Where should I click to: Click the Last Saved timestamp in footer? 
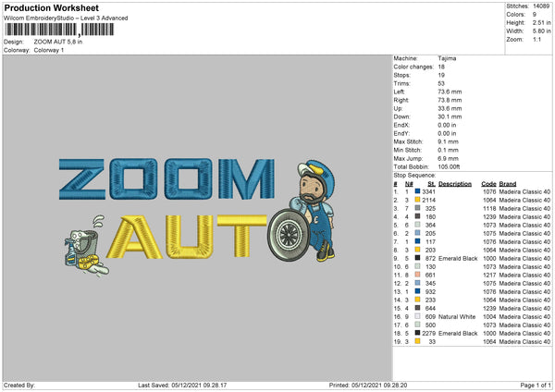coord(182,386)
